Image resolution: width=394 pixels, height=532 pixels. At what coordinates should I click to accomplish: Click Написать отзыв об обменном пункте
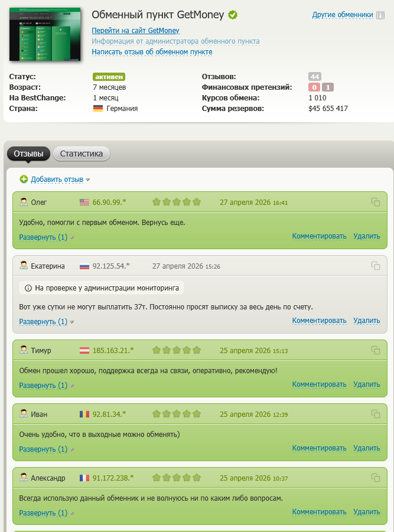point(152,52)
